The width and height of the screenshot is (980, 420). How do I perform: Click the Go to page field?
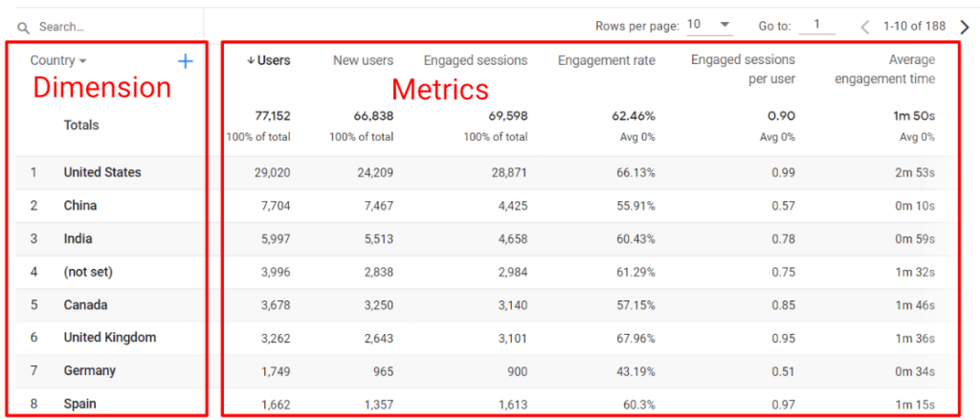[816, 25]
